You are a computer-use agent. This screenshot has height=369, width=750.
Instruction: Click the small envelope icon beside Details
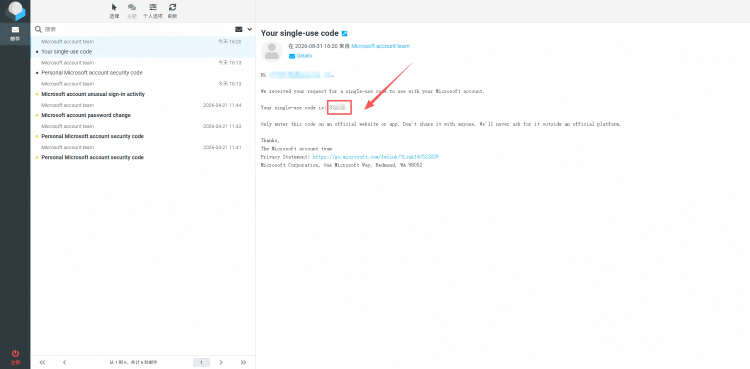292,56
